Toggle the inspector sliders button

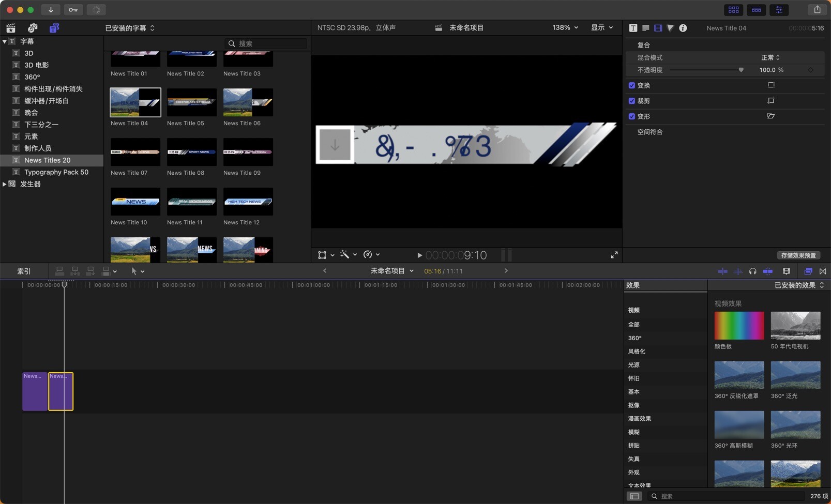click(779, 10)
